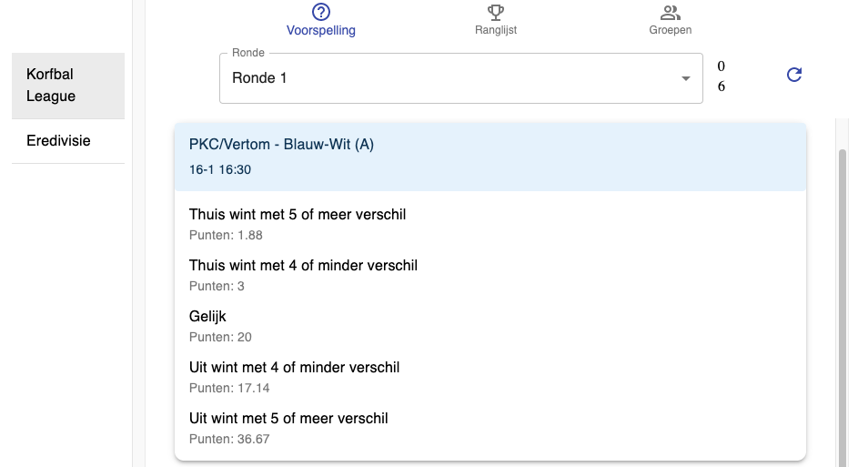Choose Thuis wint met 5 of meer verschil
Viewport: 868px width, 467px height.
490,224
